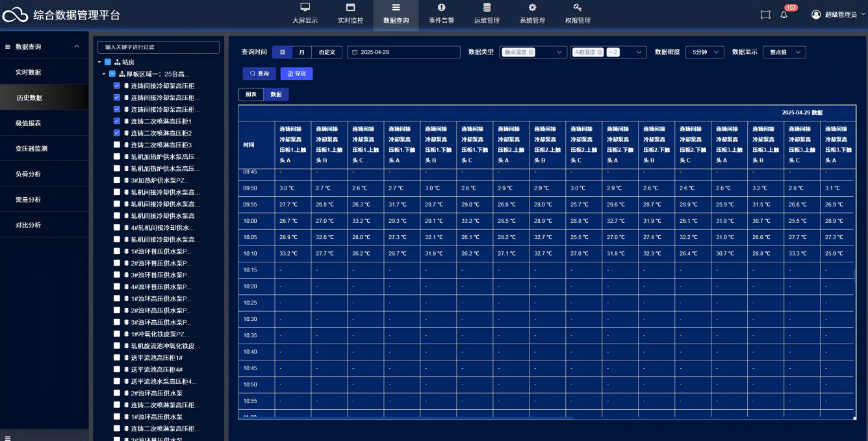Remove the A相温度 tag via its x icon
This screenshot has height=441, width=868.
click(599, 52)
